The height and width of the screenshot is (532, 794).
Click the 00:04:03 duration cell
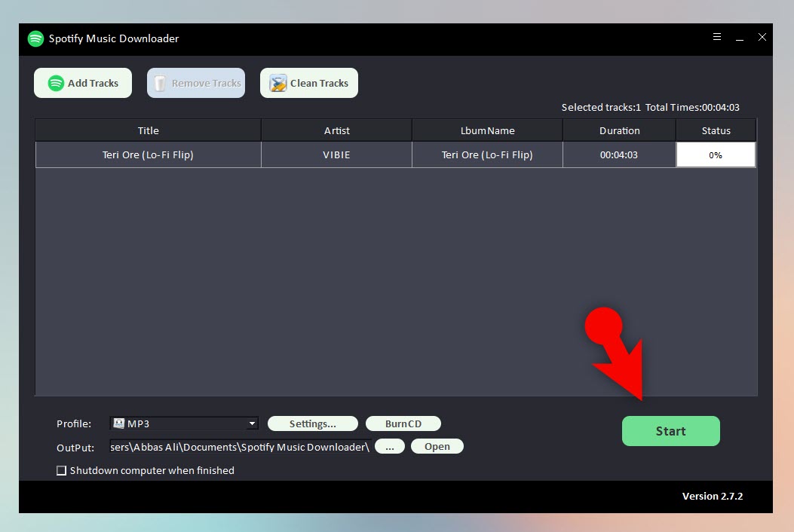(619, 155)
